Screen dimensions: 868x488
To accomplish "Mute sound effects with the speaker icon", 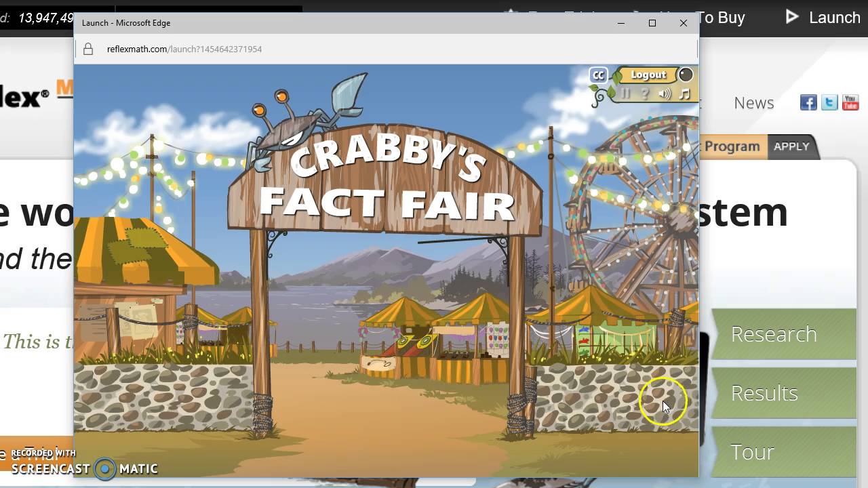I will coord(665,94).
